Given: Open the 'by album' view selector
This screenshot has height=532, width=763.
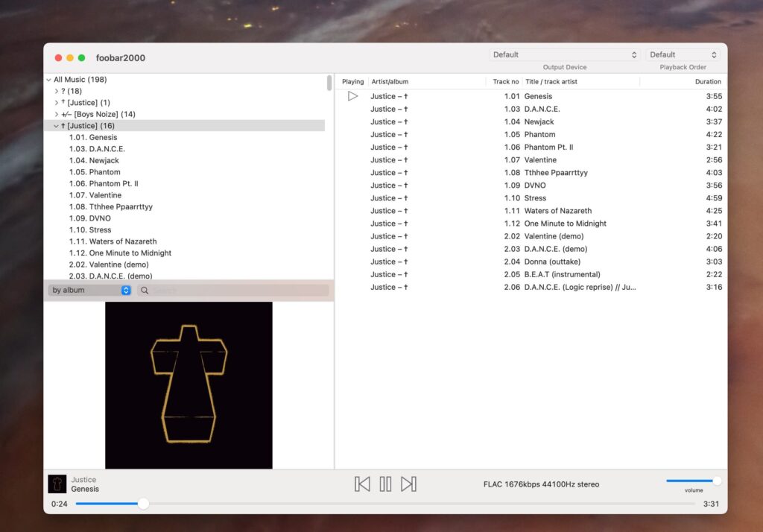Looking at the screenshot, I should tap(90, 290).
